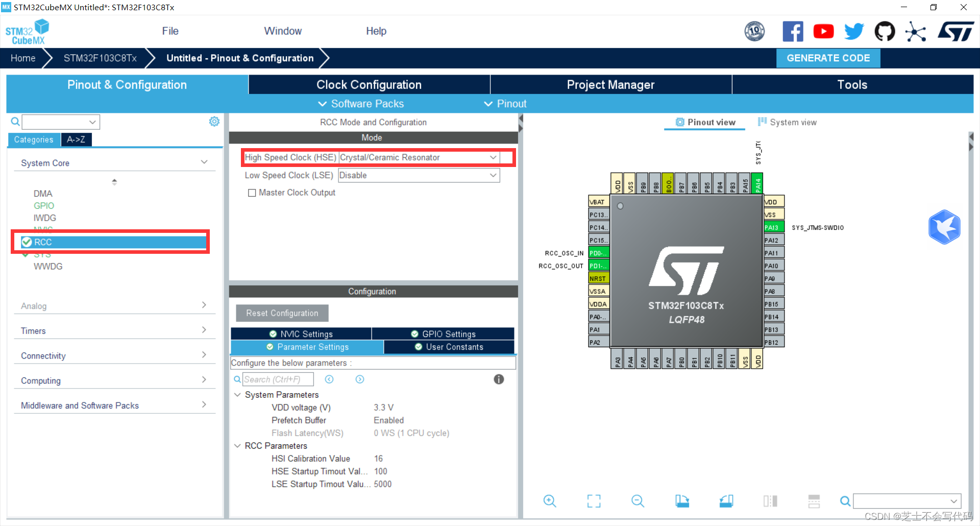Image resolution: width=980 pixels, height=526 pixels.
Task: Select the IWDG peripheral
Action: [45, 218]
